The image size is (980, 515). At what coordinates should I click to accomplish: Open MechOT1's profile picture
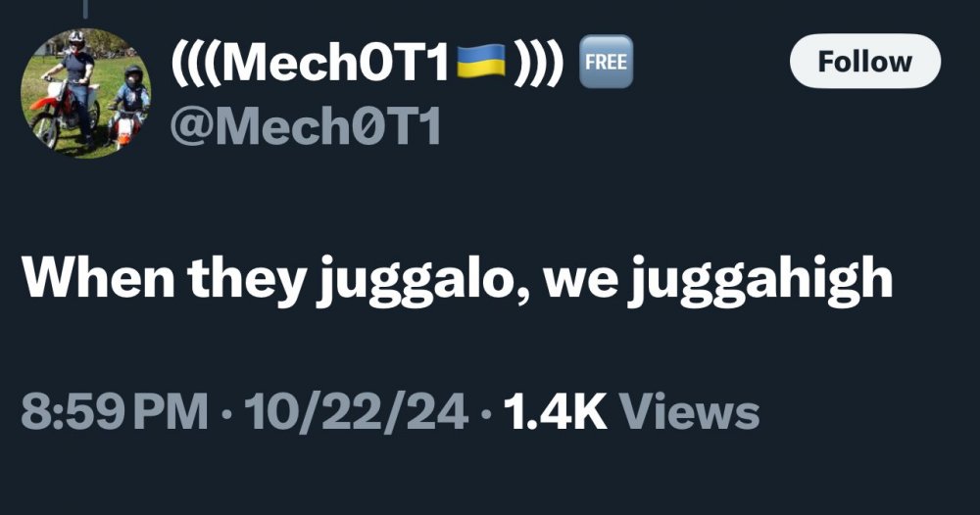85,93
